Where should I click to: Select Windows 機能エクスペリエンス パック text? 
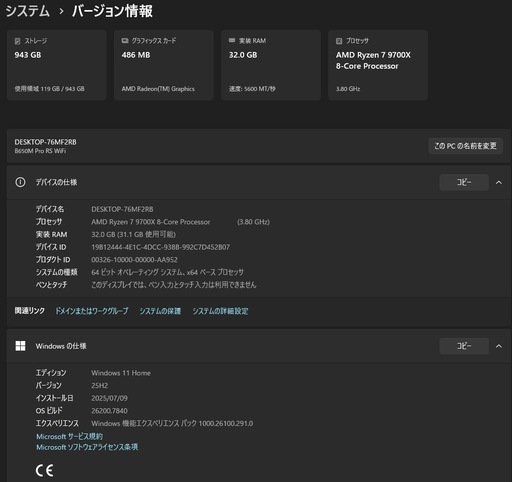(172, 423)
